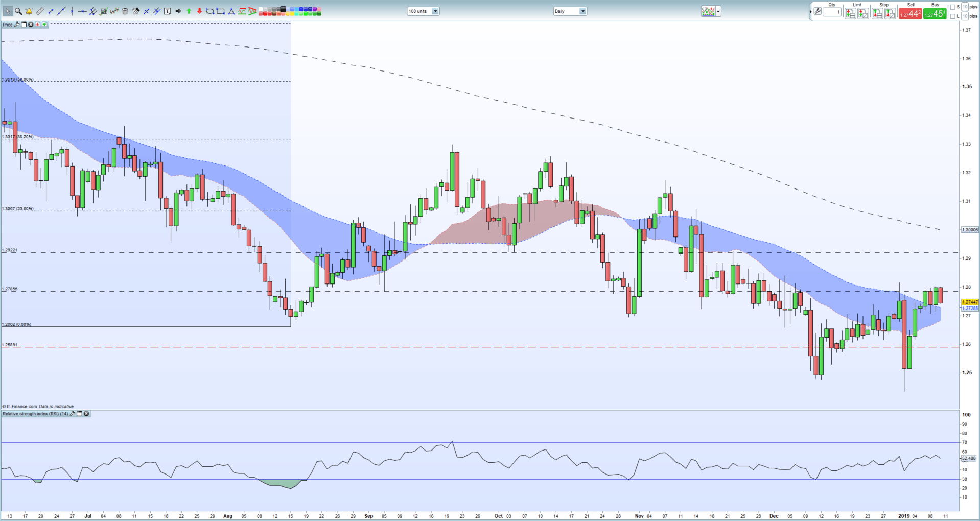This screenshot has height=521, width=980.
Task: Click the first Stop order button
Action: (x=877, y=13)
